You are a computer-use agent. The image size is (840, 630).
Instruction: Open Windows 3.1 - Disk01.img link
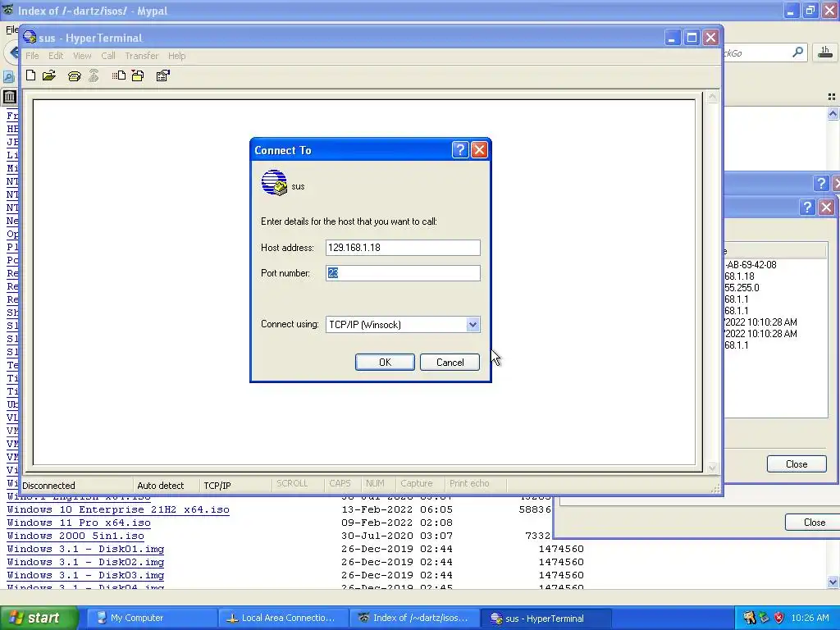pyautogui.click(x=85, y=549)
